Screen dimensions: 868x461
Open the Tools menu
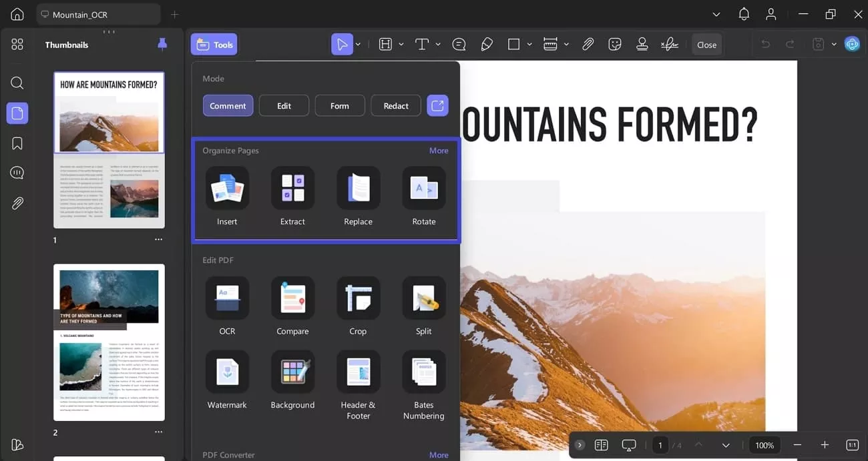214,43
